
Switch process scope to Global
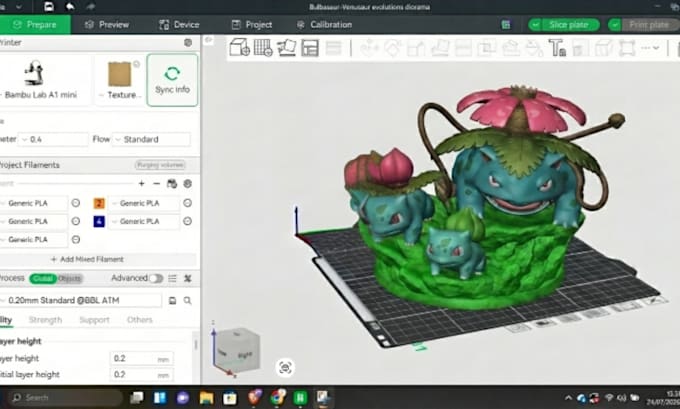click(43, 278)
